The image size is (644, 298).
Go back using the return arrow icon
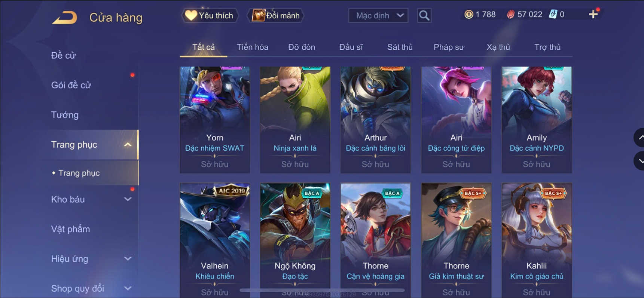coord(64,18)
